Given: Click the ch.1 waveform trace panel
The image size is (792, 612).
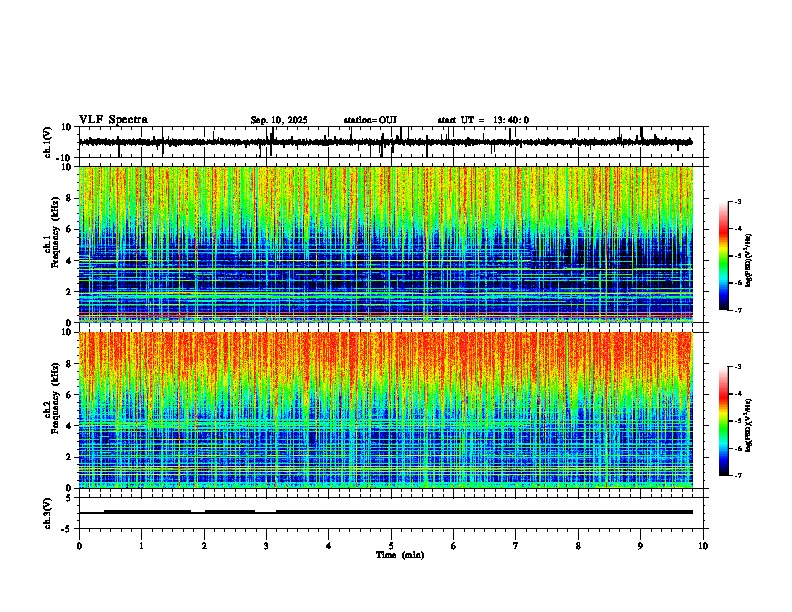Looking at the screenshot, I should click(391, 142).
